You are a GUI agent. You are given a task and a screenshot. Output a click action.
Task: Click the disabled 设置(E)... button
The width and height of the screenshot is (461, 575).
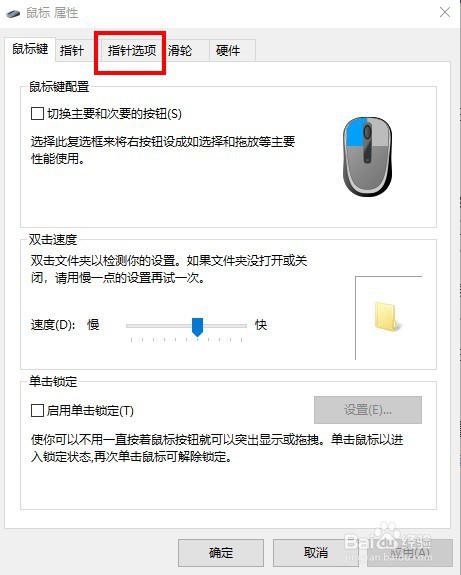coord(368,410)
